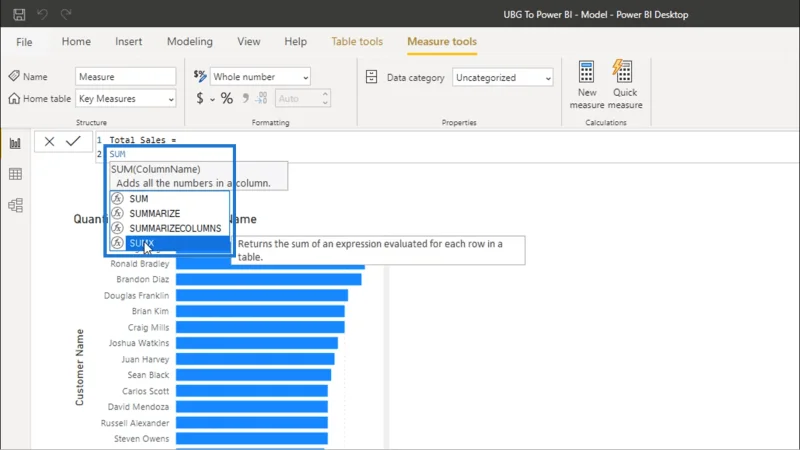
Task: Click the Save icon in title bar
Action: (x=19, y=14)
